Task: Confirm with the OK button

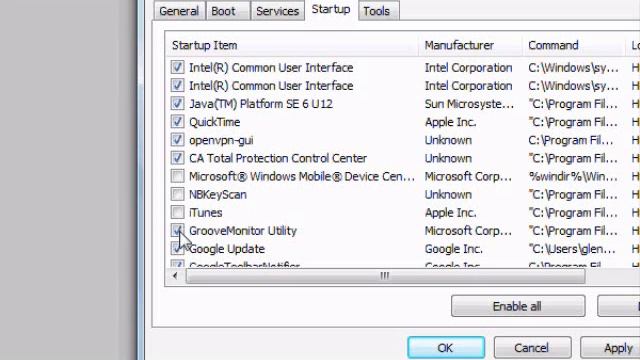Action: (x=446, y=348)
